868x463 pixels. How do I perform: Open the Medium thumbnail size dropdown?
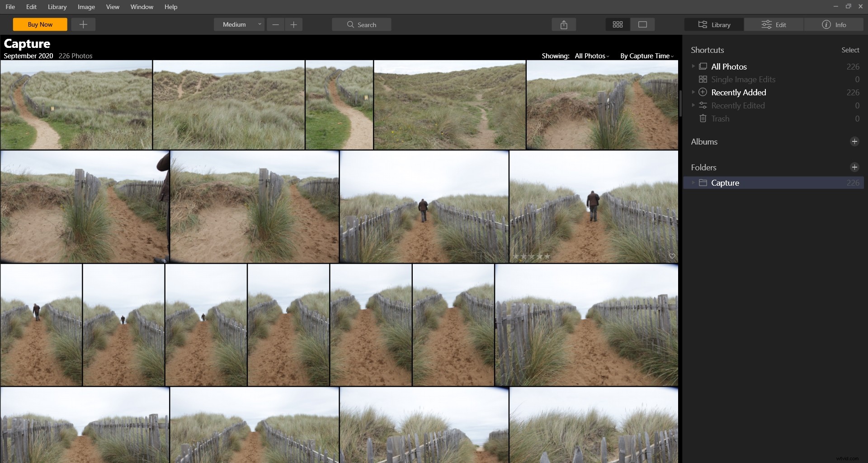click(239, 24)
